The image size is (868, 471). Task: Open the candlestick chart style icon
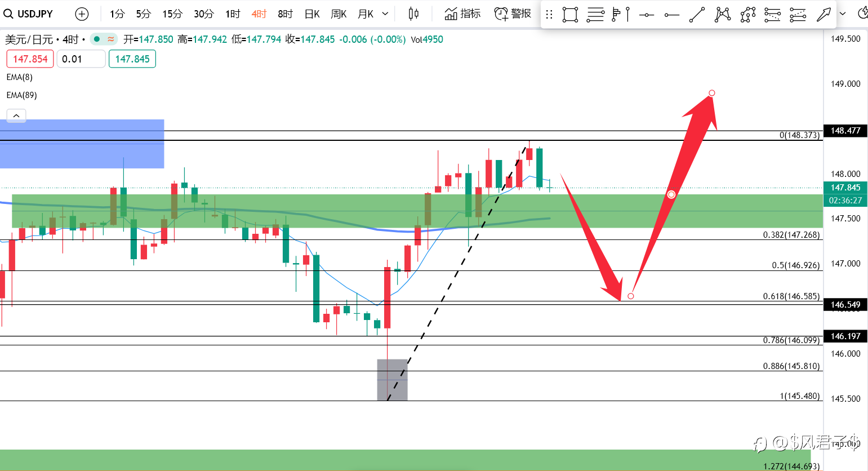point(413,14)
